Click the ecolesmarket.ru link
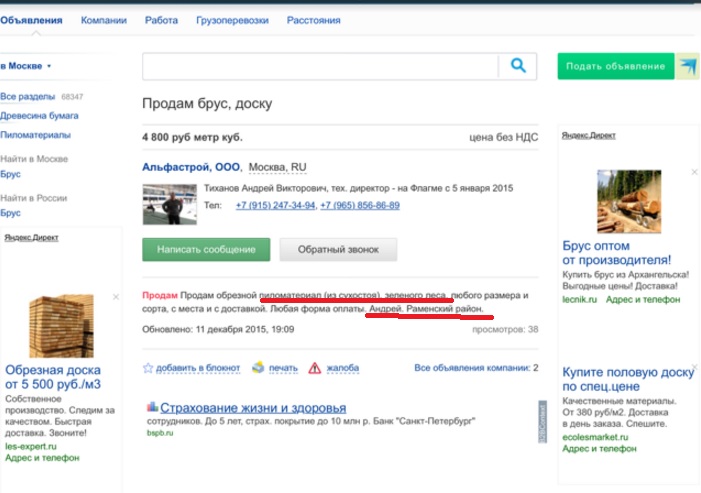The width and height of the screenshot is (701, 493). [x=595, y=437]
